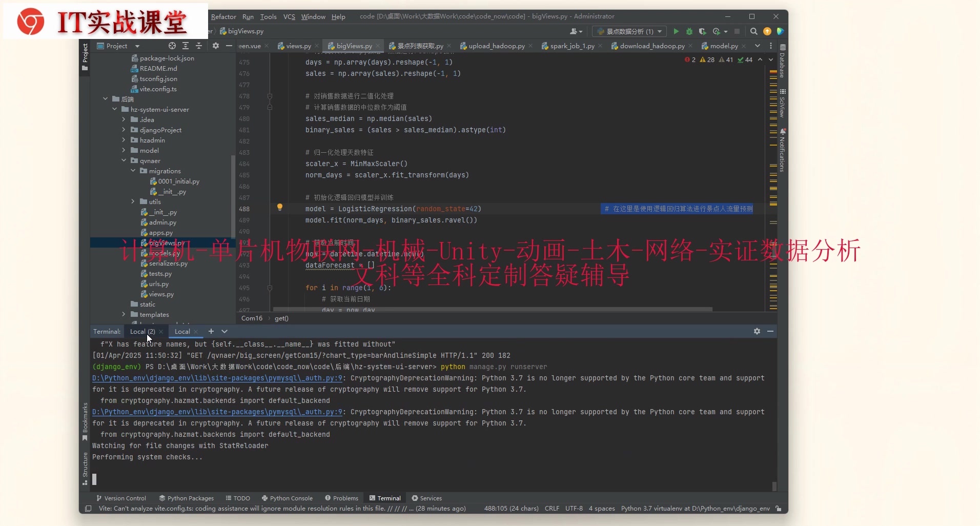Open the Python Packages tool window

click(186, 498)
